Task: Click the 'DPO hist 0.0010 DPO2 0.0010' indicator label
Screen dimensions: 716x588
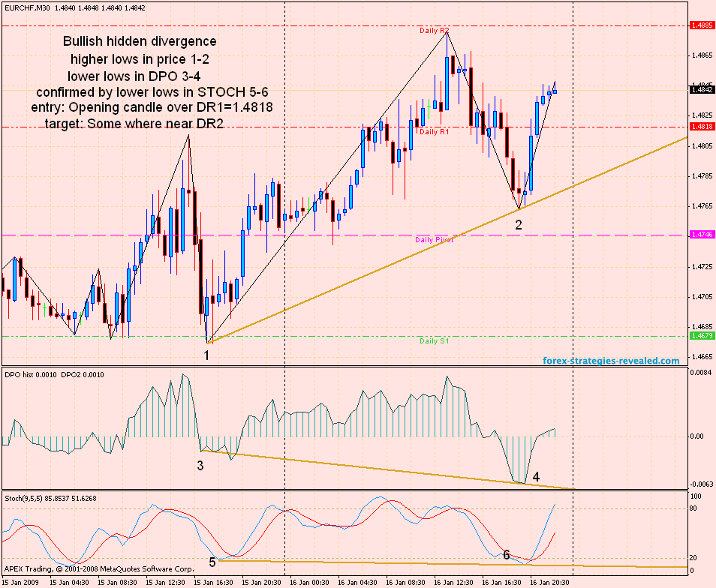Action: pyautogui.click(x=54, y=375)
